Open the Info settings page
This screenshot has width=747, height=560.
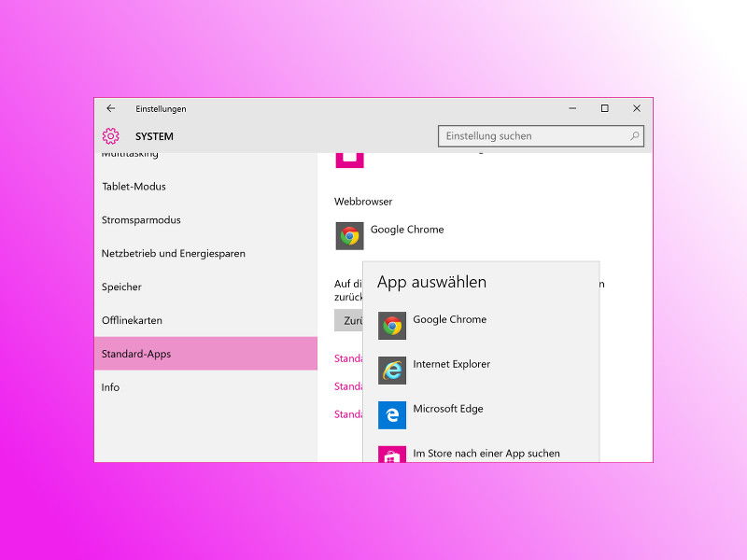pyautogui.click(x=205, y=387)
